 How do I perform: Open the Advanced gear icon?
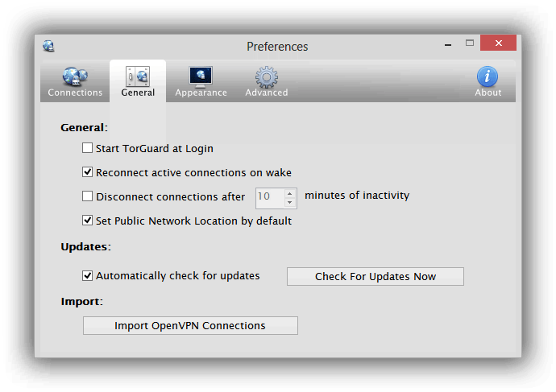[266, 76]
